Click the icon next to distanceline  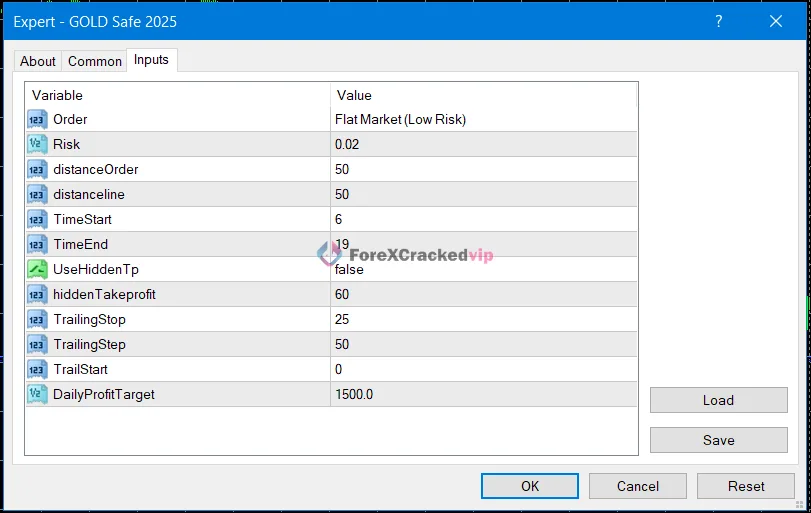(x=37, y=194)
